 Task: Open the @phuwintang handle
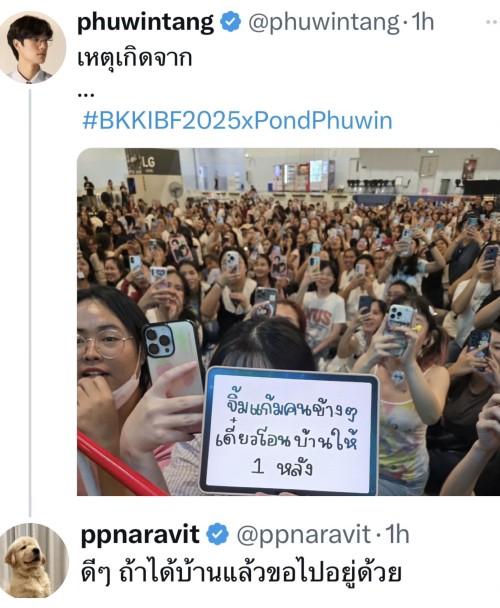coord(324,22)
